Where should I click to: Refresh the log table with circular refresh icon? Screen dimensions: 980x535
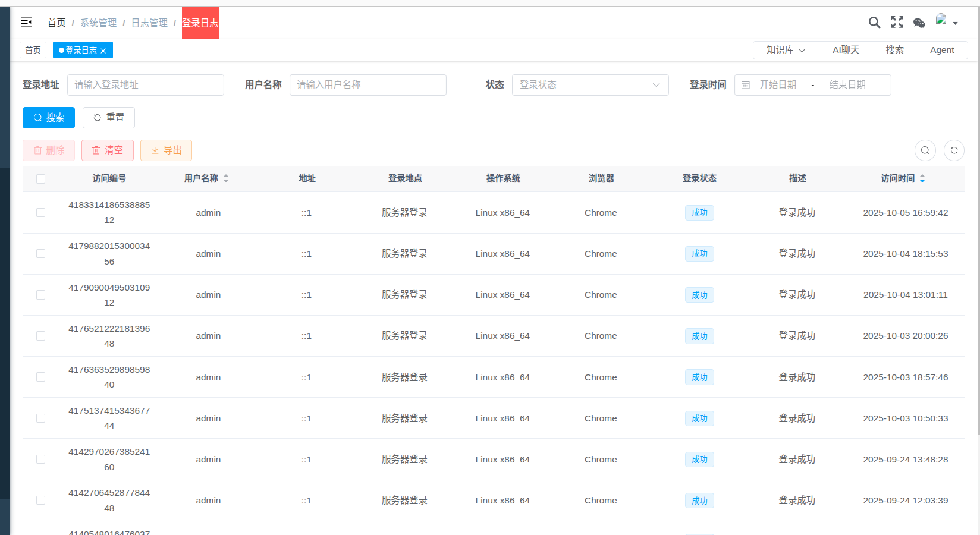(x=954, y=150)
